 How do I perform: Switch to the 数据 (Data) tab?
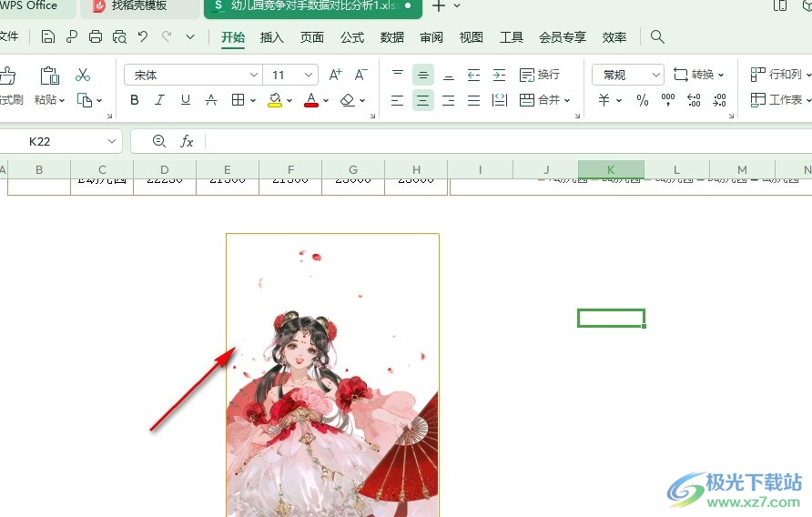tap(392, 37)
